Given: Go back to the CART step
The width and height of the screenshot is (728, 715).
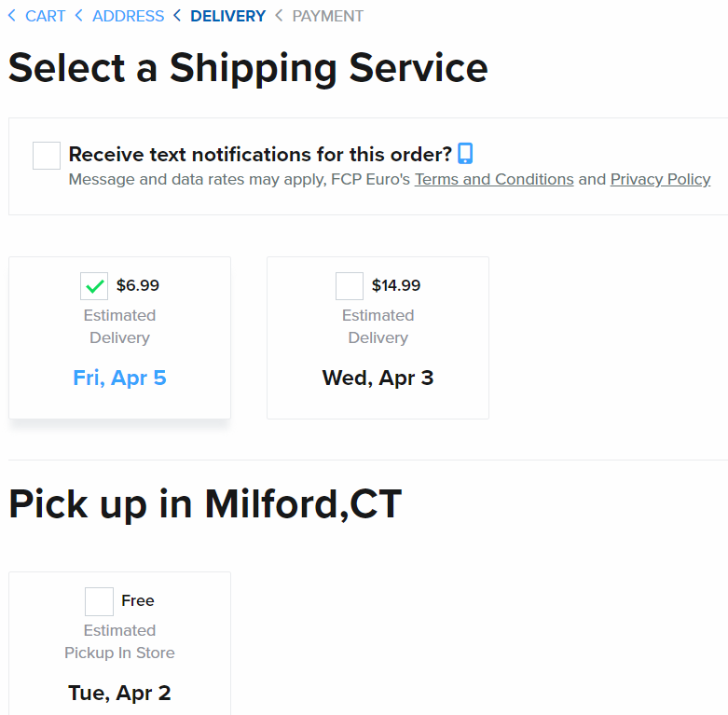Looking at the screenshot, I should tap(45, 16).
